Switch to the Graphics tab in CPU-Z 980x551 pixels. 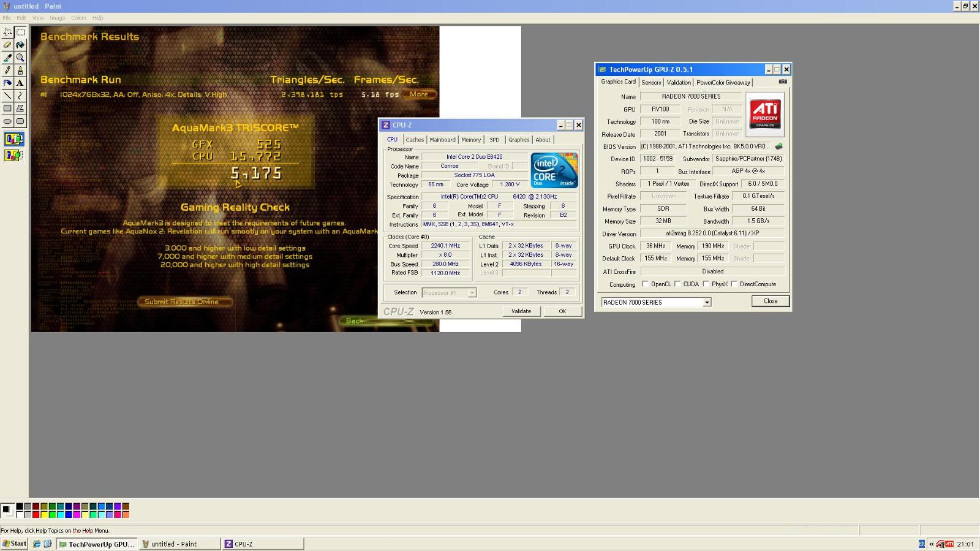(519, 140)
